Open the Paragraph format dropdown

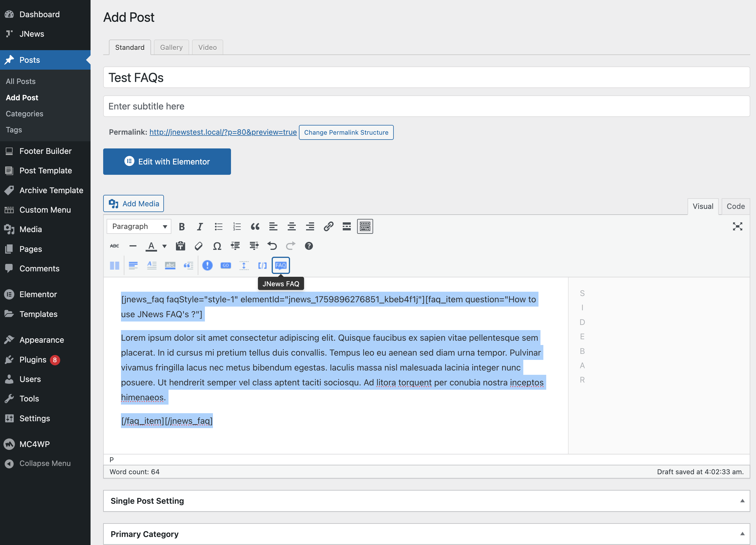[x=139, y=227]
